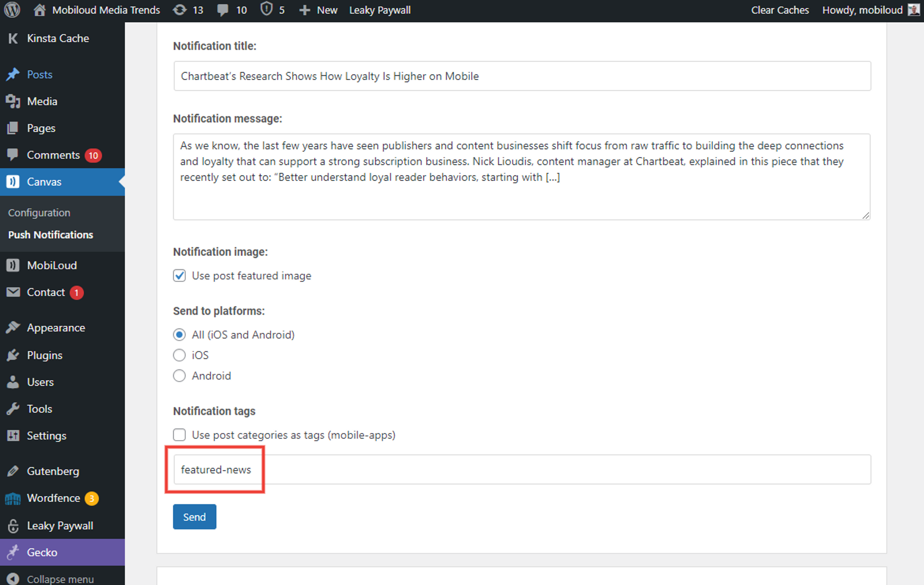Click the Contact envelope icon

13,292
